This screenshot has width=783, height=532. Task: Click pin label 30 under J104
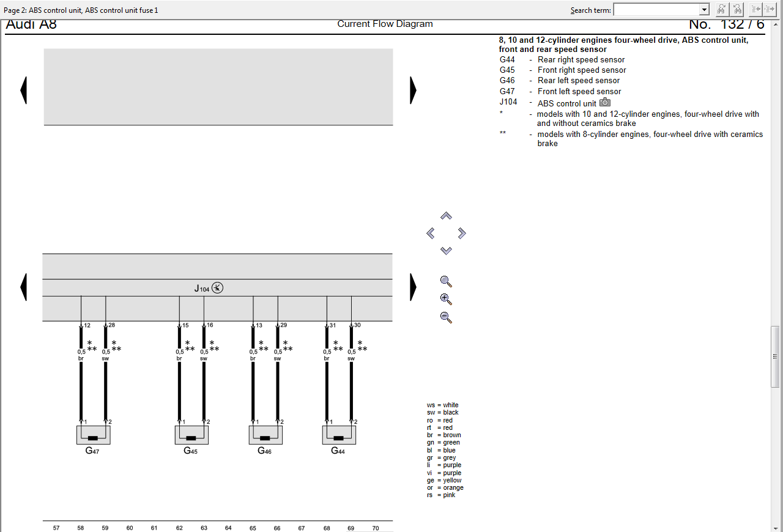coord(357,325)
